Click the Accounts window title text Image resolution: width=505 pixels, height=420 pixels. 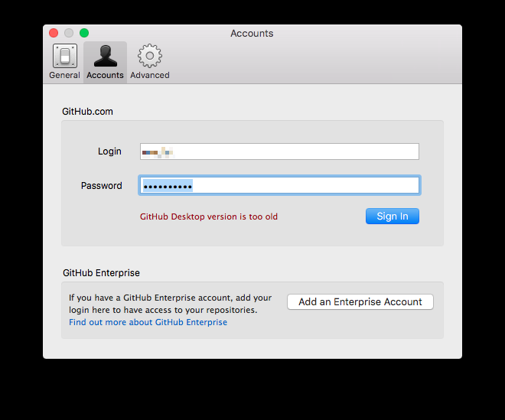252,33
